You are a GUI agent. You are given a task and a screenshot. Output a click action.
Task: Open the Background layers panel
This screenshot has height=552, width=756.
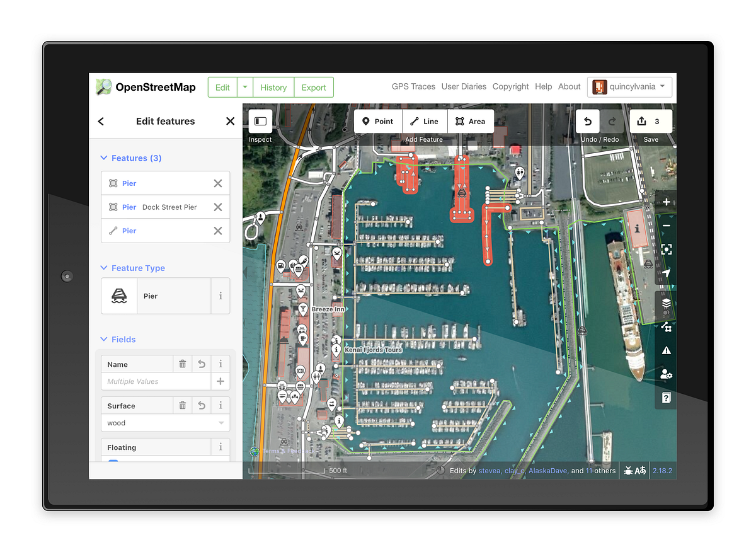pyautogui.click(x=666, y=304)
